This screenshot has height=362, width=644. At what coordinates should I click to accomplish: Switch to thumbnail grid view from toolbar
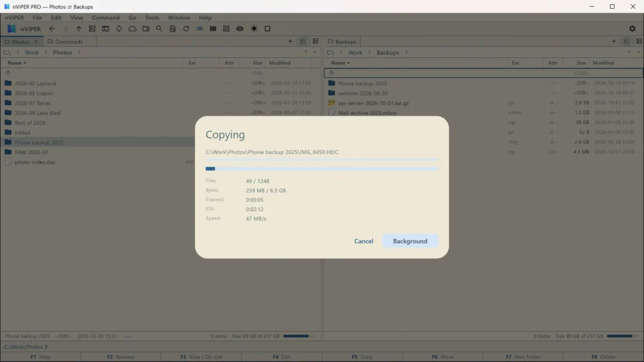click(226, 29)
